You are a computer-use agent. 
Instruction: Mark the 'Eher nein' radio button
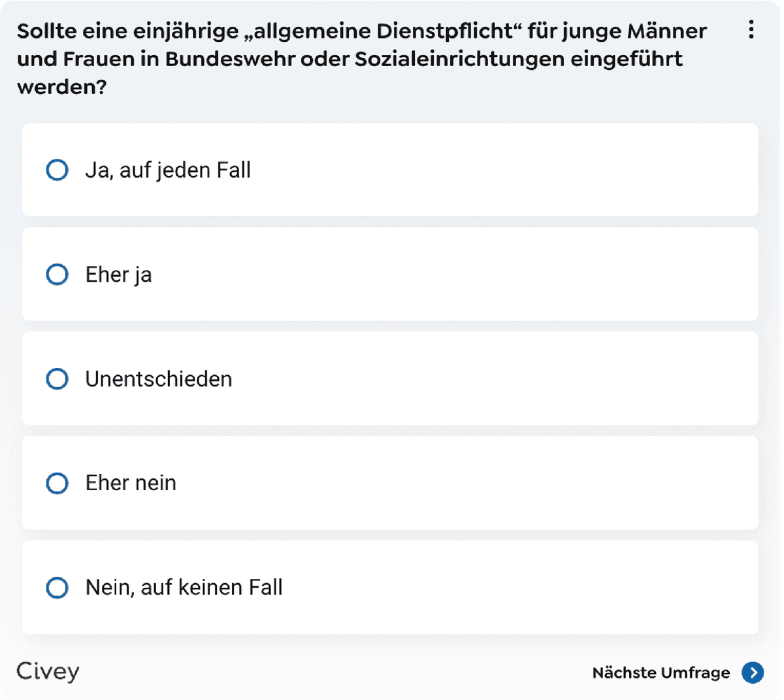coord(57,483)
